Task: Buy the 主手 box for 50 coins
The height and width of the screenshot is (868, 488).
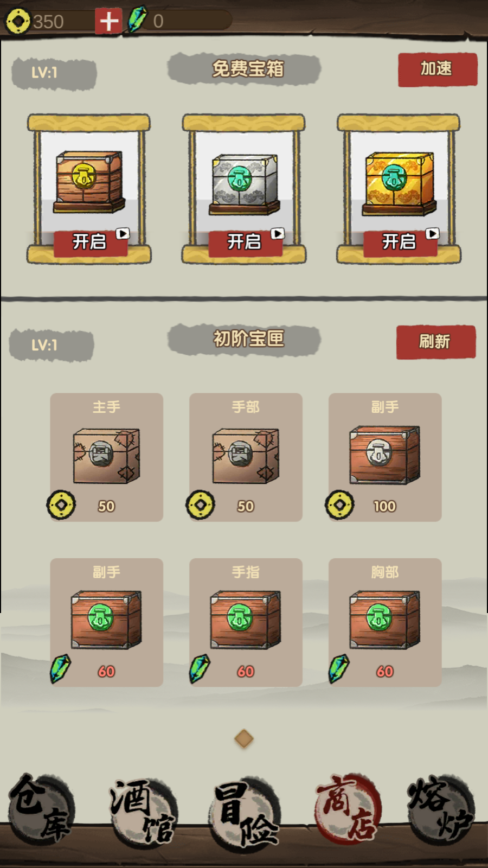Action: click(x=106, y=457)
